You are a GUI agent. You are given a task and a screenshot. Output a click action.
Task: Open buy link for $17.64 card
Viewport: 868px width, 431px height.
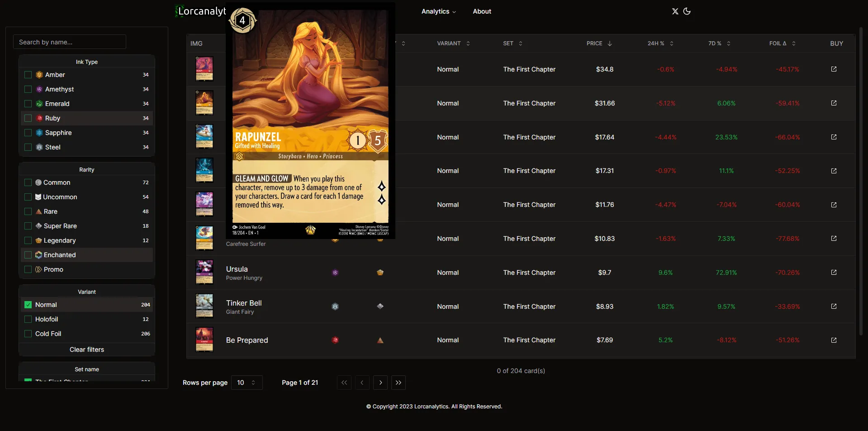point(834,137)
